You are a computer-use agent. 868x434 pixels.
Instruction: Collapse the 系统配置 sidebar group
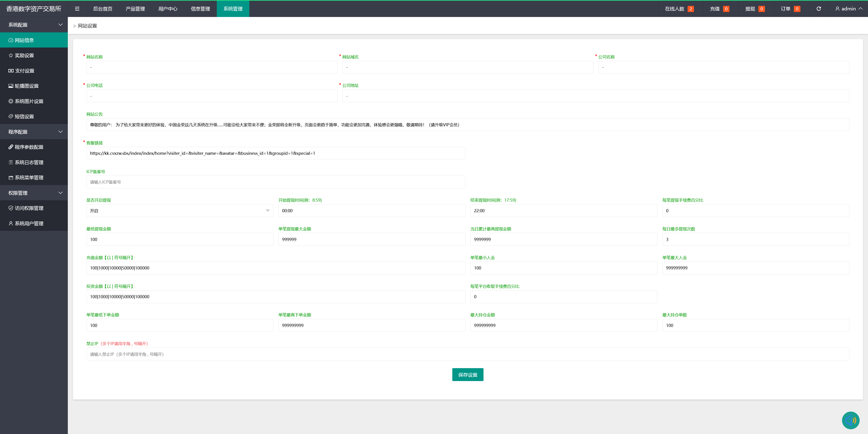[60, 25]
